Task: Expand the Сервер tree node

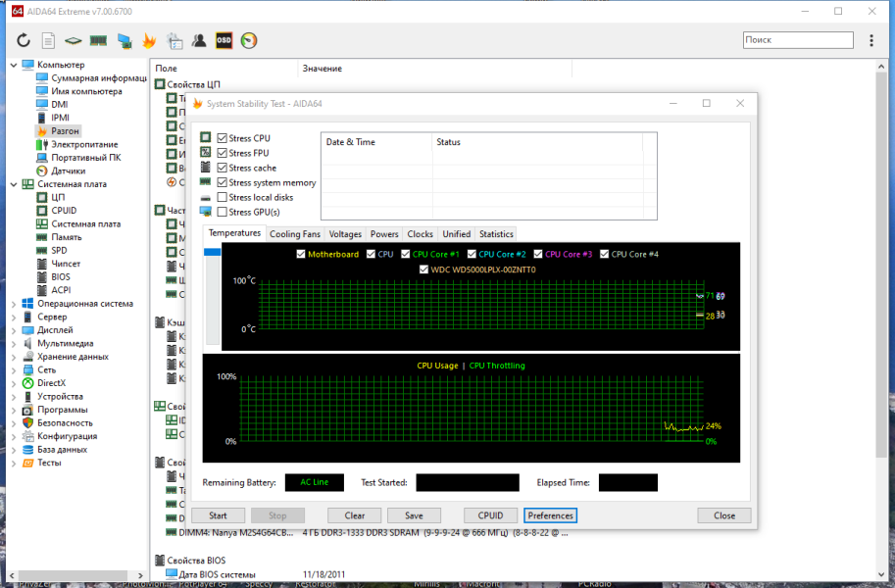Action: [x=14, y=318]
